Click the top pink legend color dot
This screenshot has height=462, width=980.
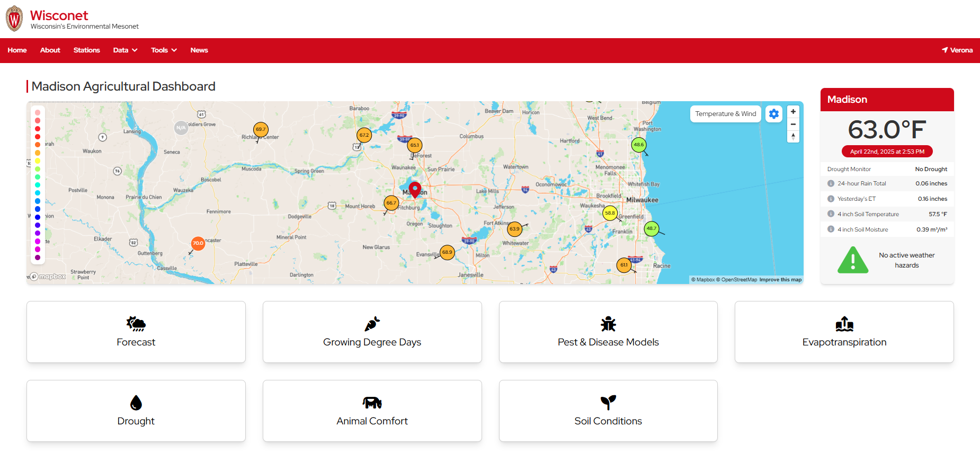38,113
